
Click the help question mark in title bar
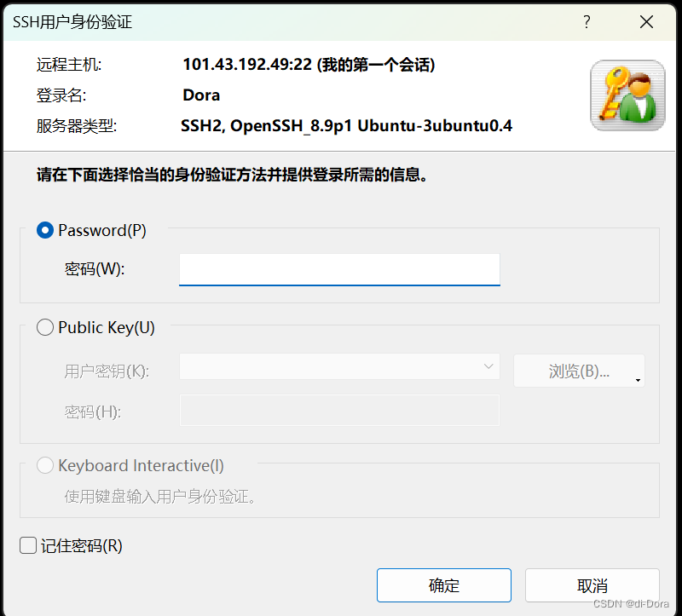(x=587, y=22)
